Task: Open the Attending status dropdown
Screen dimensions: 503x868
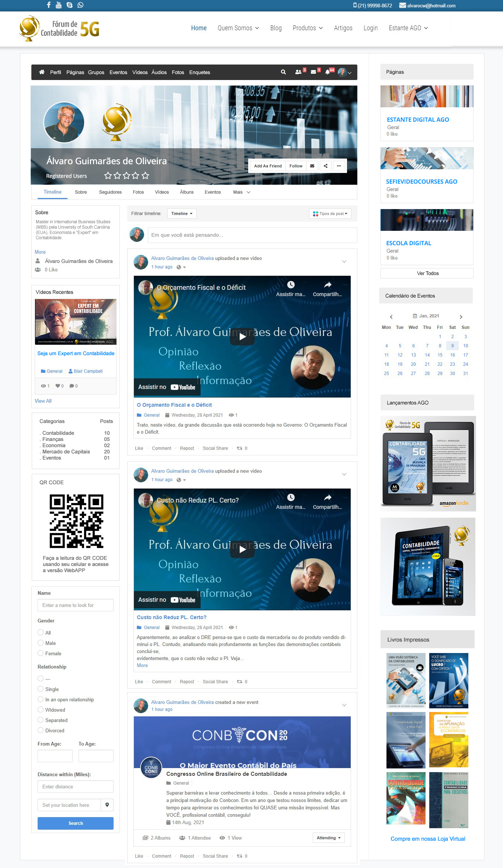Action: (328, 838)
